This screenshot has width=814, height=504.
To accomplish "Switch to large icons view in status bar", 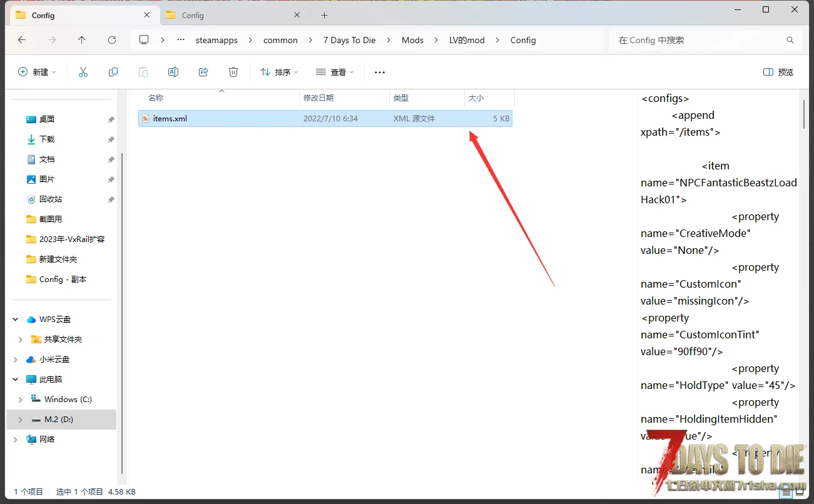I will pyautogui.click(x=800, y=492).
